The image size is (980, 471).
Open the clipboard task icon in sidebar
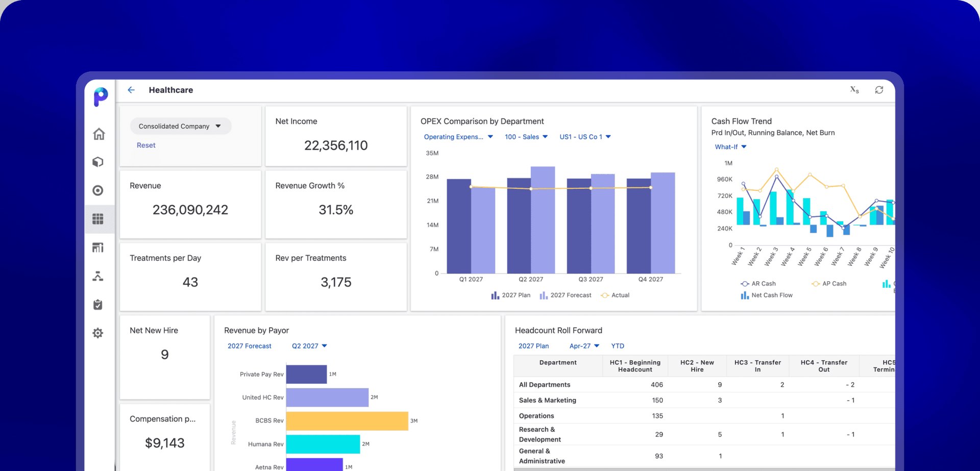tap(98, 305)
